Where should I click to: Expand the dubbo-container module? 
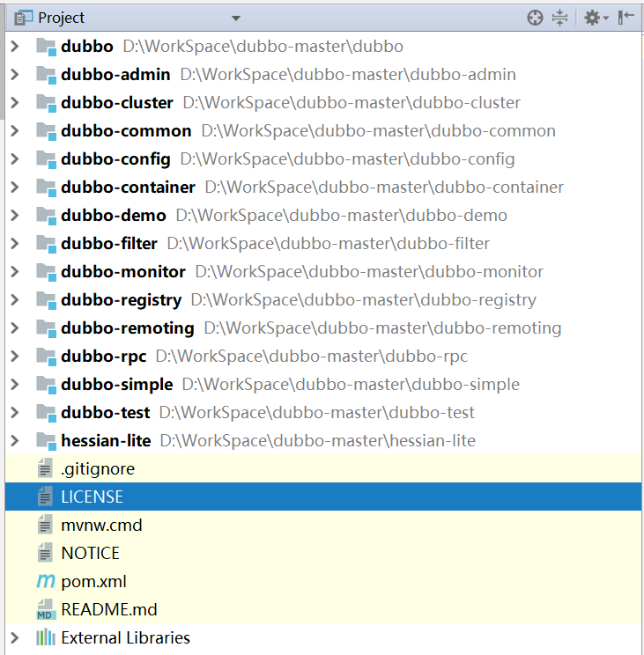pos(15,187)
